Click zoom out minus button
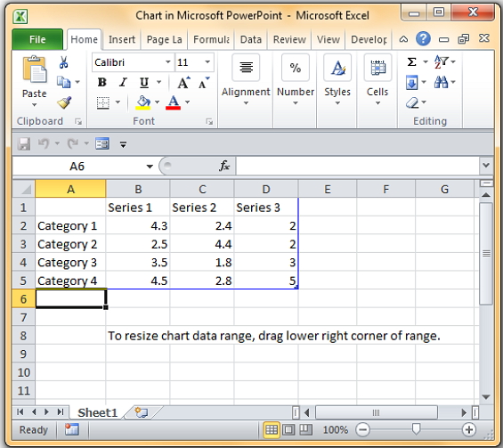 click(363, 429)
